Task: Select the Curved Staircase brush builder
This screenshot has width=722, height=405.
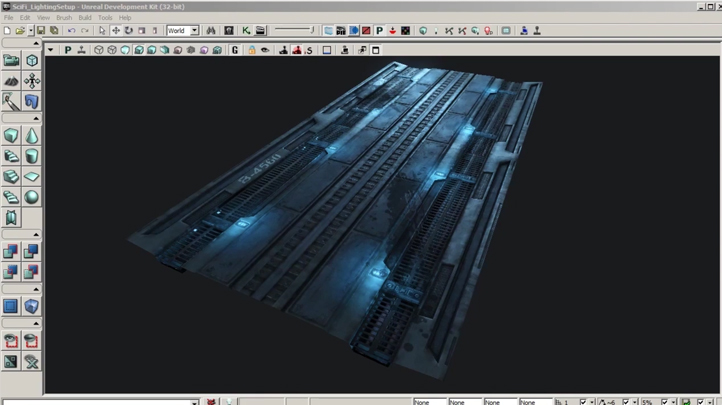Action: tap(11, 156)
